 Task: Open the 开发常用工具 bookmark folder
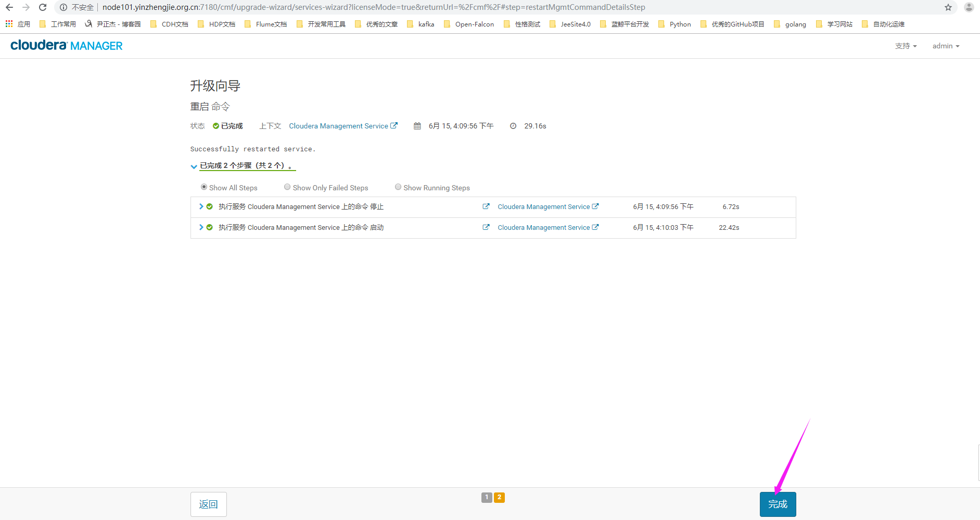321,24
